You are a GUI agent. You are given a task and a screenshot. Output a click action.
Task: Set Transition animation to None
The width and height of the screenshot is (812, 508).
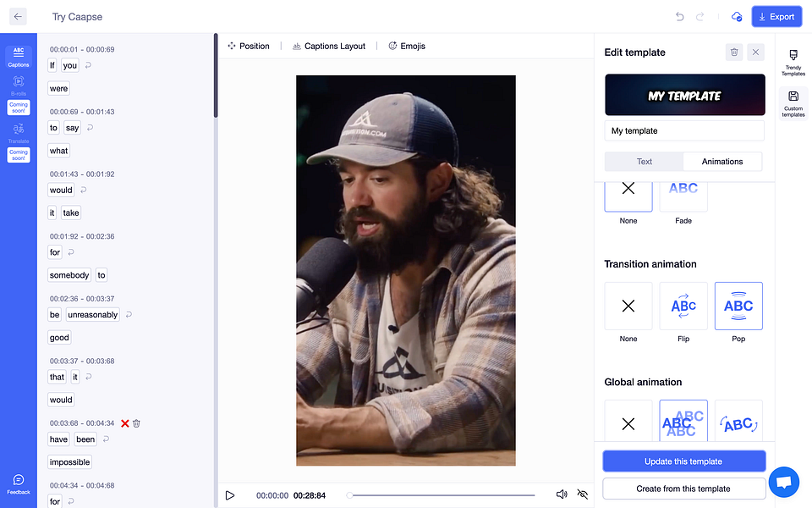tap(628, 306)
